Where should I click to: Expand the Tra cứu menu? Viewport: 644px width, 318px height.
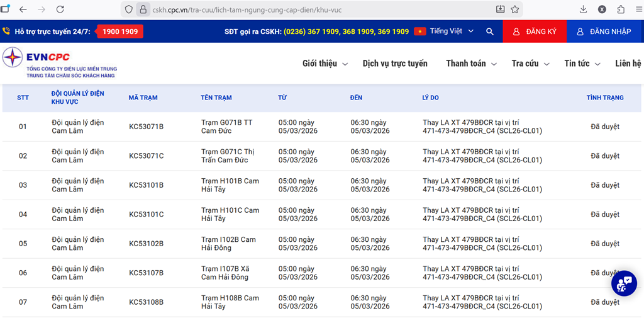pyautogui.click(x=530, y=64)
